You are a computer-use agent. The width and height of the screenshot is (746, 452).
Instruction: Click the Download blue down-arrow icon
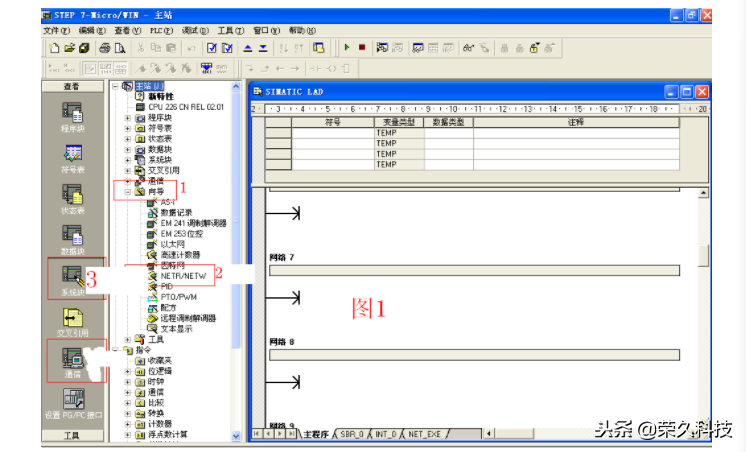[263, 48]
